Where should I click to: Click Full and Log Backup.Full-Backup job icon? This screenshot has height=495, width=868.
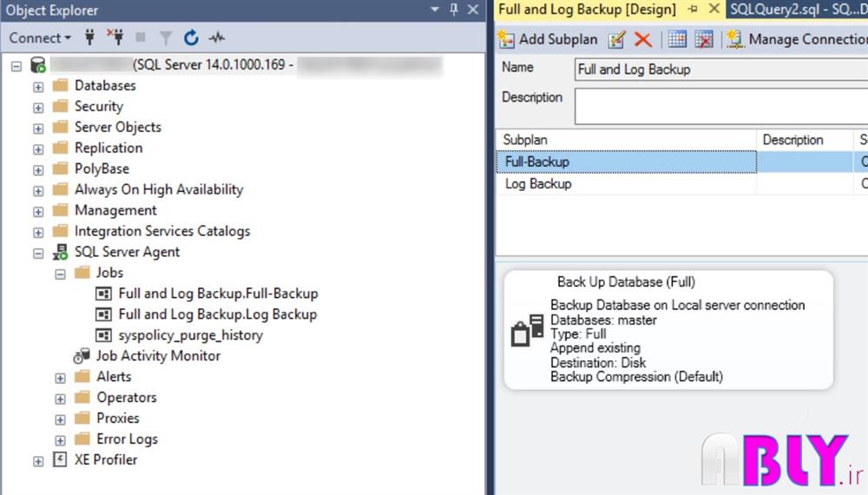coord(103,294)
